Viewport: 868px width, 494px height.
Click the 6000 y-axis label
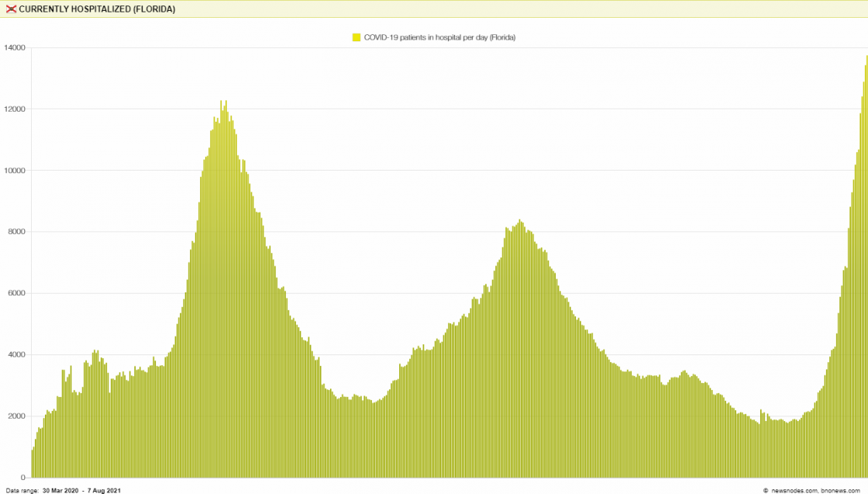point(16,293)
